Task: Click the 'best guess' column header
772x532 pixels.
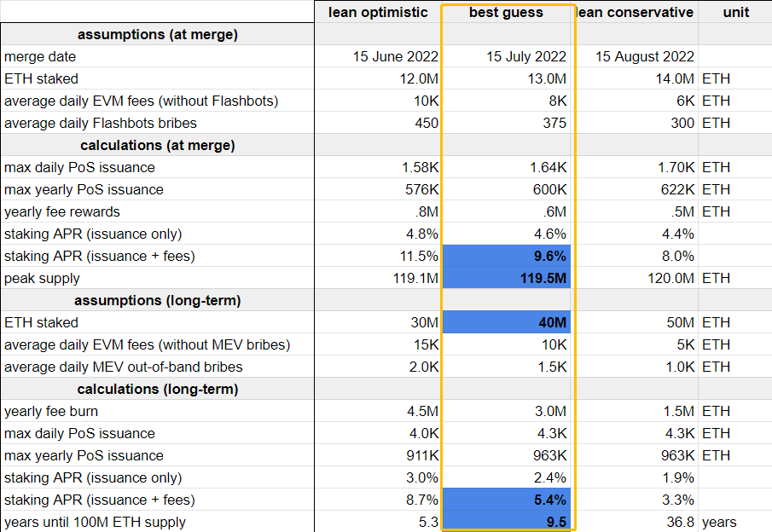Action: tap(506, 12)
